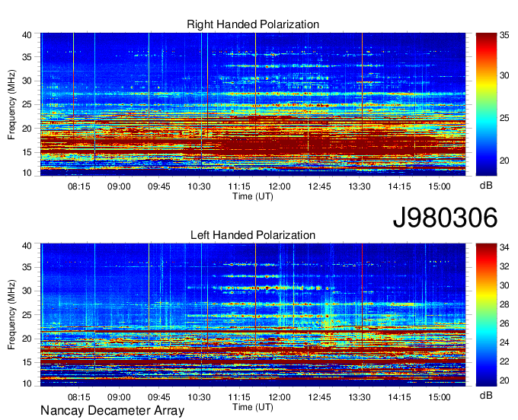Click the 28 label on bottom colorbar
The image size is (518, 420).
504,304
